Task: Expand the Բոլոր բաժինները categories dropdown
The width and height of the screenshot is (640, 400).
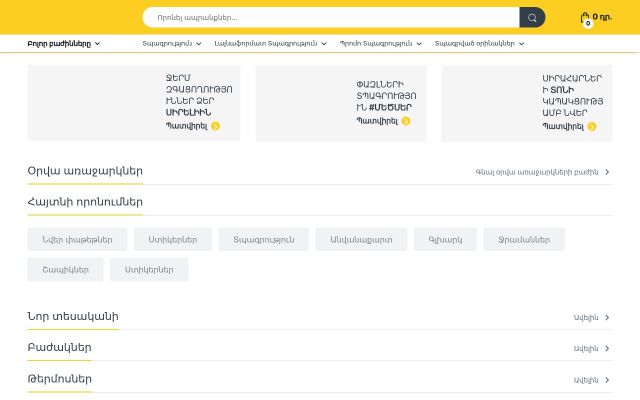Action: coord(64,44)
